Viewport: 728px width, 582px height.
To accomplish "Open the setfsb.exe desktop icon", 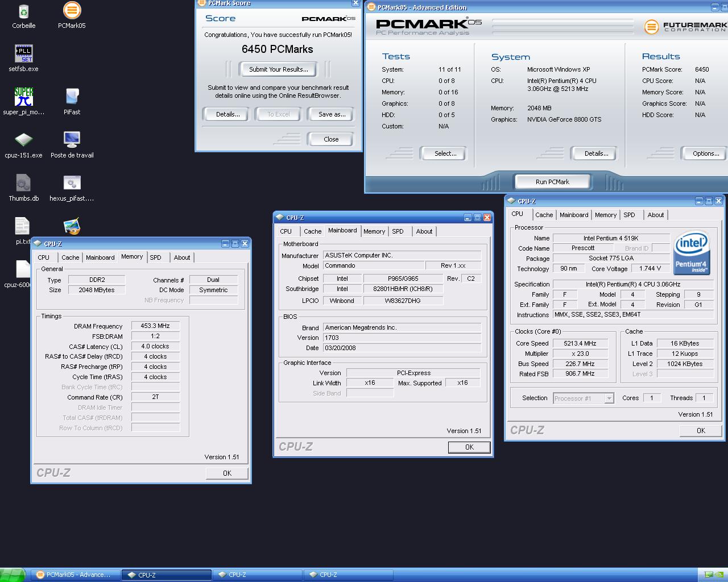I will coord(23,59).
